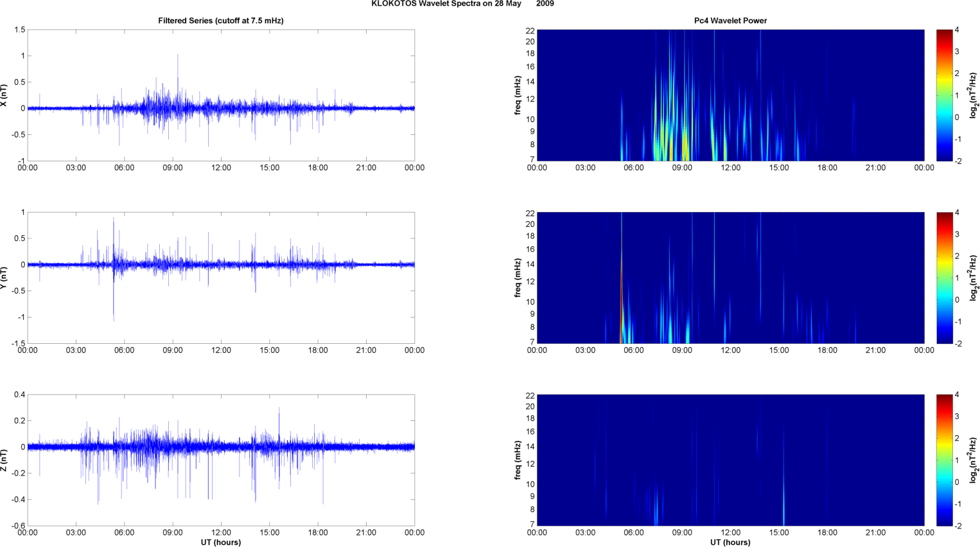Click the "Z (nT)" axis label
Screen dimensions: 980x547
4,460
